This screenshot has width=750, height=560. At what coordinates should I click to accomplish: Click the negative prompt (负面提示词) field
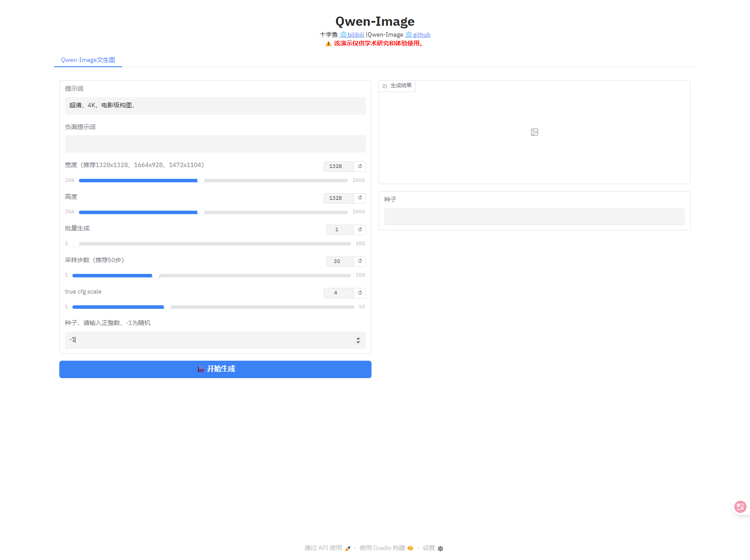[x=215, y=144]
